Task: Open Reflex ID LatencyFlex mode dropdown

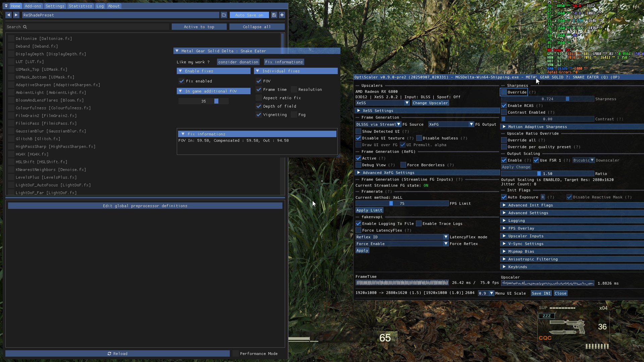Action: click(402, 237)
